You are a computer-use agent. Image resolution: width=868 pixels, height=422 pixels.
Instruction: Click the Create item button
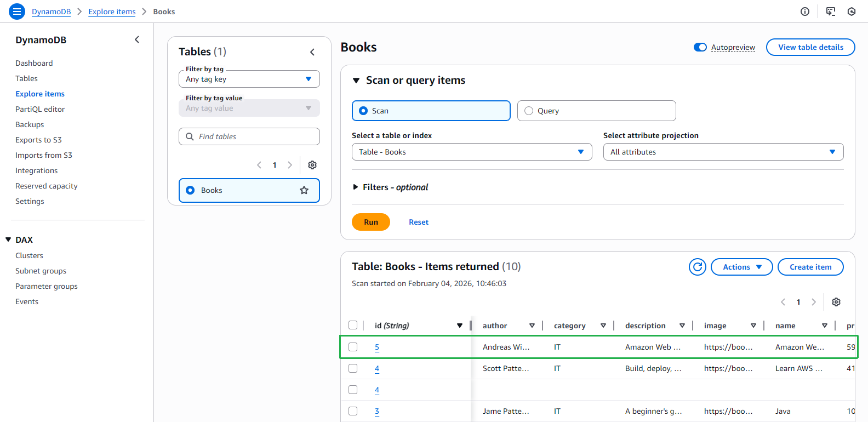pos(810,267)
